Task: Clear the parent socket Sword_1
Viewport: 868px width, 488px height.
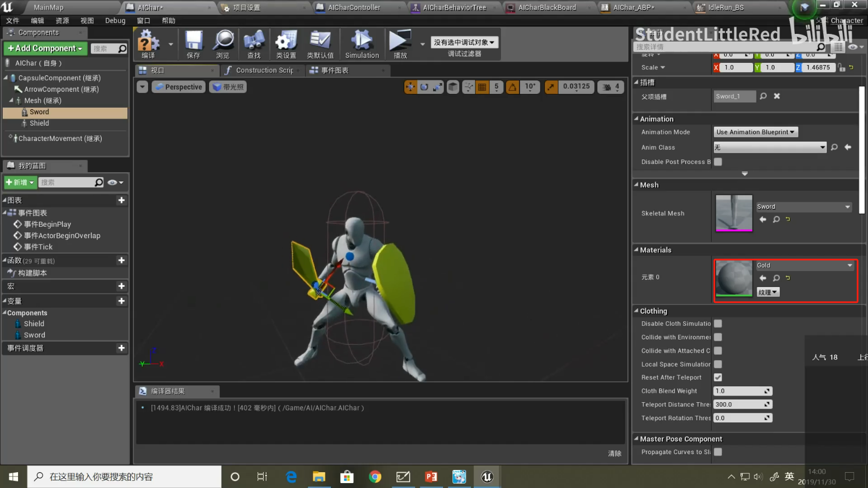Action: [x=777, y=96]
